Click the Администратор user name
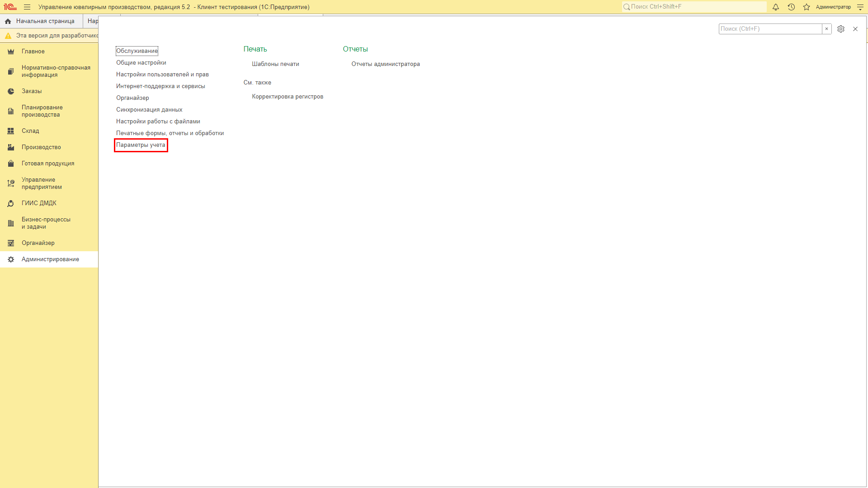Screen dimensions: 868x488 pyautogui.click(x=833, y=7)
